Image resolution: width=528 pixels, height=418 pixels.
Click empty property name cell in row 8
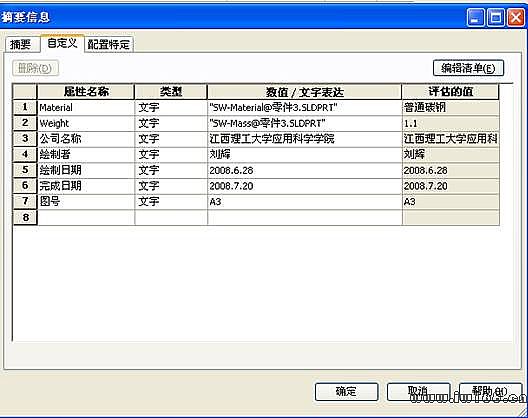(x=86, y=217)
